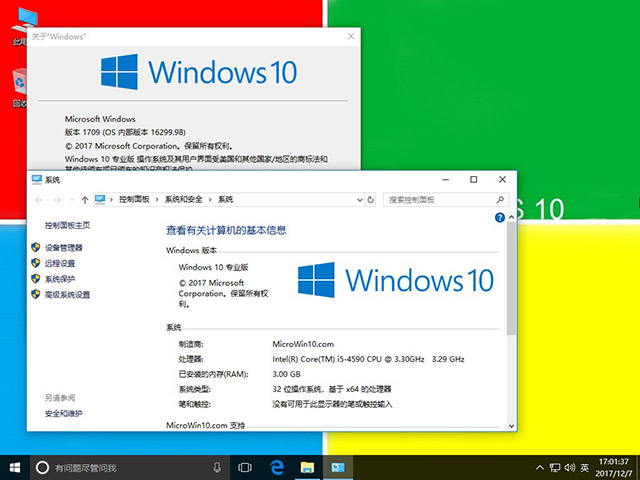This screenshot has height=480, width=640.
Task: Click the shield icon beside 系统保护
Action: tap(36, 278)
